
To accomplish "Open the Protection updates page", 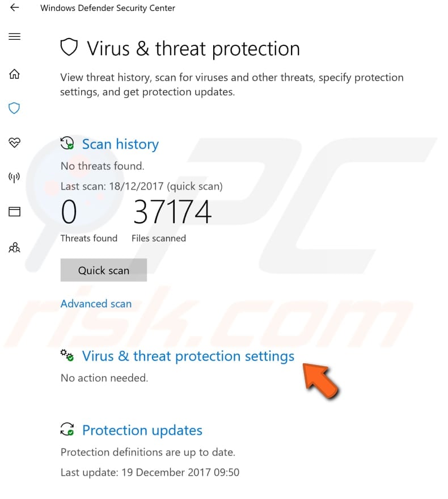I will coord(142,430).
